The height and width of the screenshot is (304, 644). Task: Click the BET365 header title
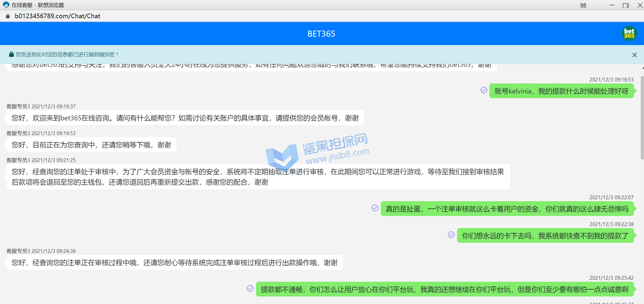(321, 34)
